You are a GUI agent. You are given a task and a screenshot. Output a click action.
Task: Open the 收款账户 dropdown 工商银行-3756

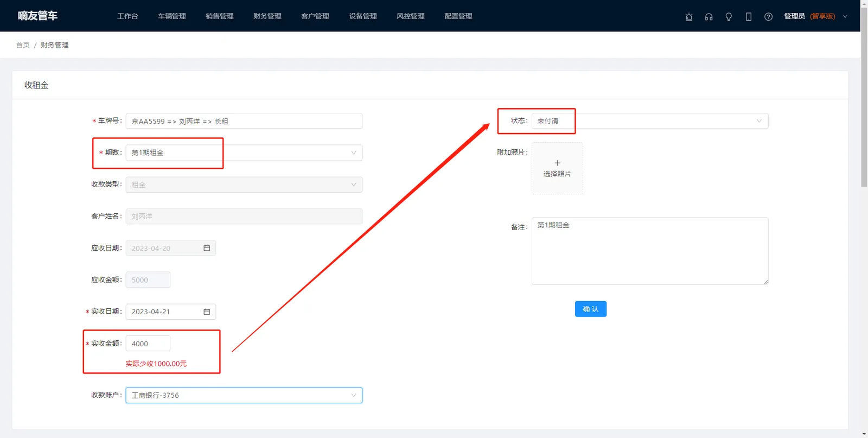(x=244, y=395)
